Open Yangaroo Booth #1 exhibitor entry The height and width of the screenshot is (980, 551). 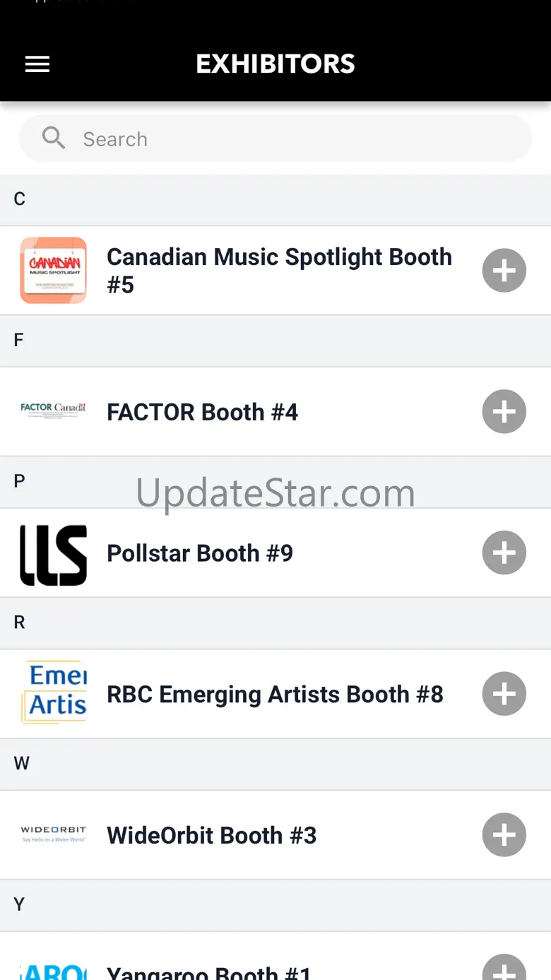pos(275,956)
